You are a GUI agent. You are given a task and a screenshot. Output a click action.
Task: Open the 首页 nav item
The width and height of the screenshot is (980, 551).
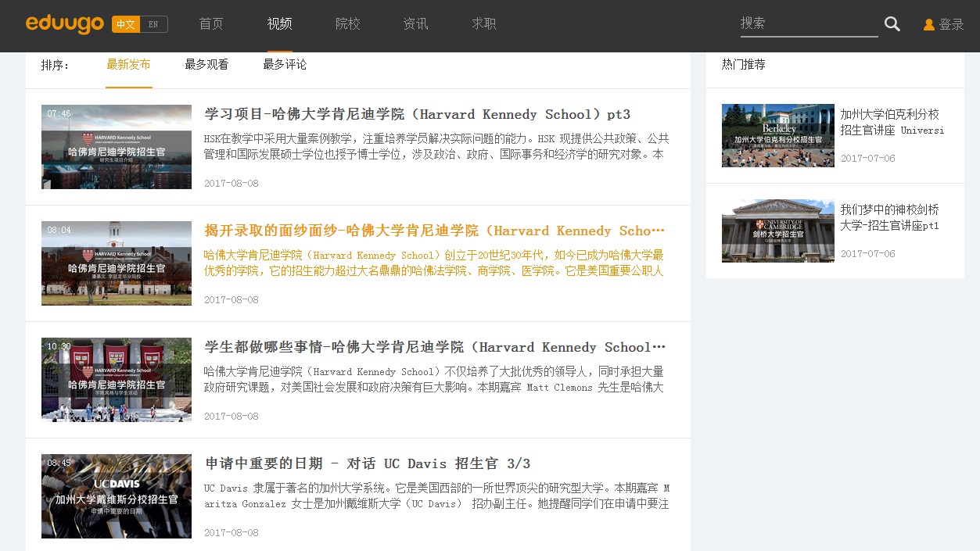pyautogui.click(x=211, y=24)
